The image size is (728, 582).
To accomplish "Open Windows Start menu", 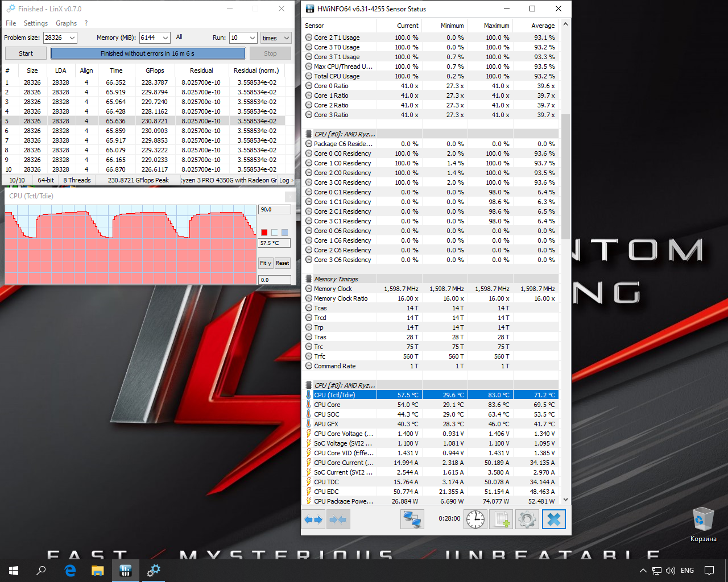I will 14,571.
